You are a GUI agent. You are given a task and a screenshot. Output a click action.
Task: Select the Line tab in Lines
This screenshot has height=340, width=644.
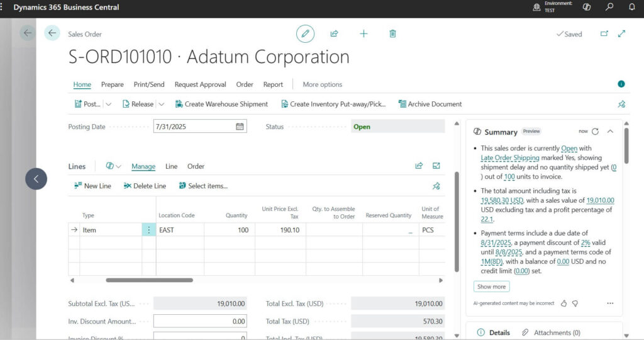(171, 166)
